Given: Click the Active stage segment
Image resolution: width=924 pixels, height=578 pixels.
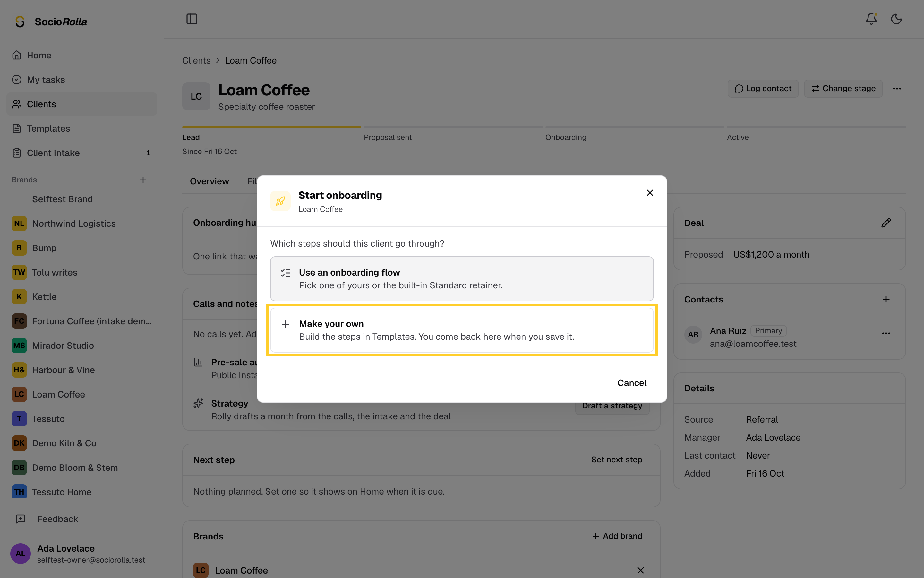Looking at the screenshot, I should pos(816,127).
